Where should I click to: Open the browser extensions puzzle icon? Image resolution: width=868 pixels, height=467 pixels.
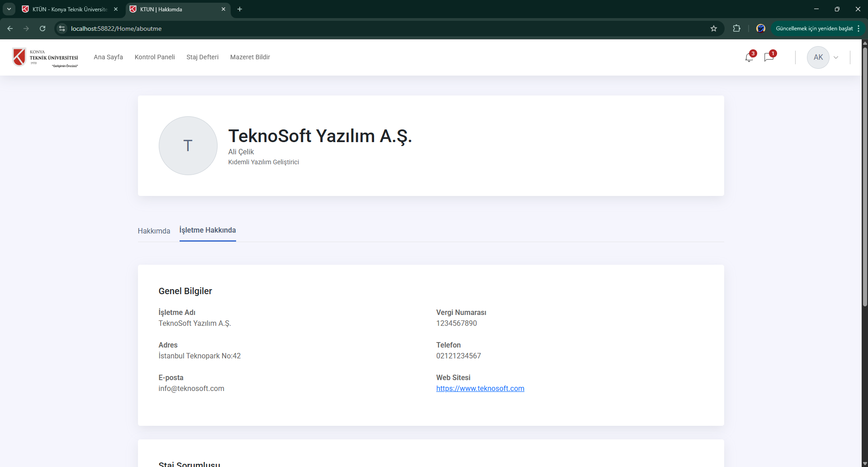pos(736,29)
